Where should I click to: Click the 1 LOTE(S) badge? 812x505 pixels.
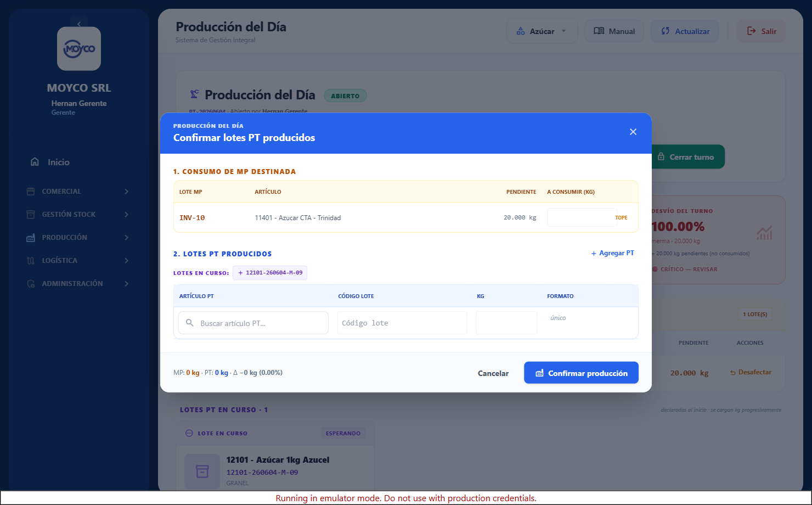click(x=755, y=314)
